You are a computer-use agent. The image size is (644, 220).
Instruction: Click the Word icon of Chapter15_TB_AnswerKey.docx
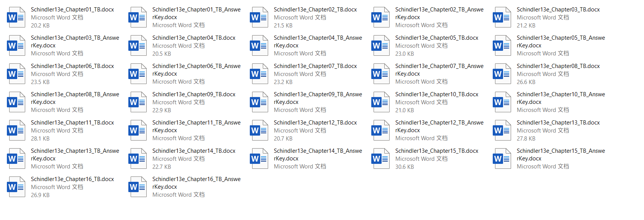pyautogui.click(x=502, y=159)
